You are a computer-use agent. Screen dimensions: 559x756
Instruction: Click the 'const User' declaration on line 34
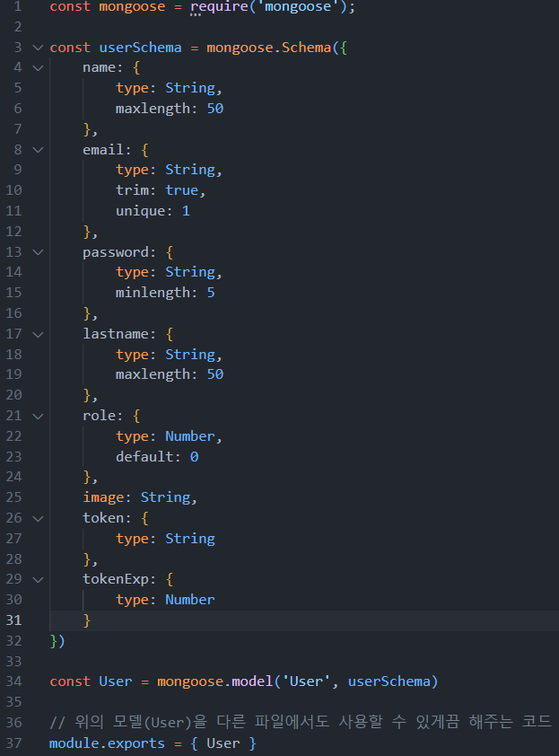pyautogui.click(x=92, y=681)
